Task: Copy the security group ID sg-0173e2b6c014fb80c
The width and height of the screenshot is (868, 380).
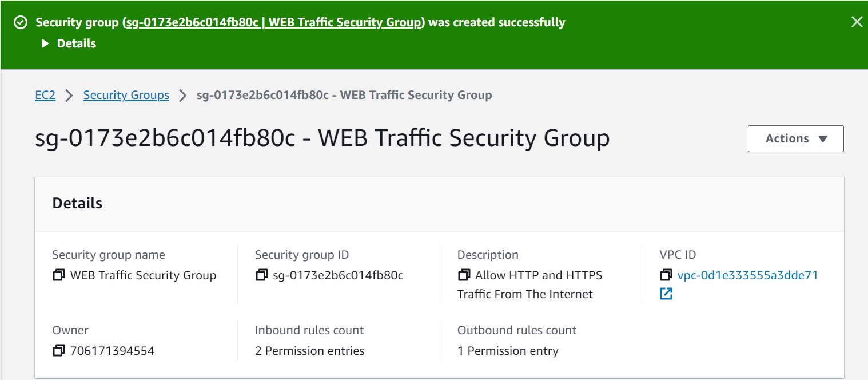Action: coord(261,275)
